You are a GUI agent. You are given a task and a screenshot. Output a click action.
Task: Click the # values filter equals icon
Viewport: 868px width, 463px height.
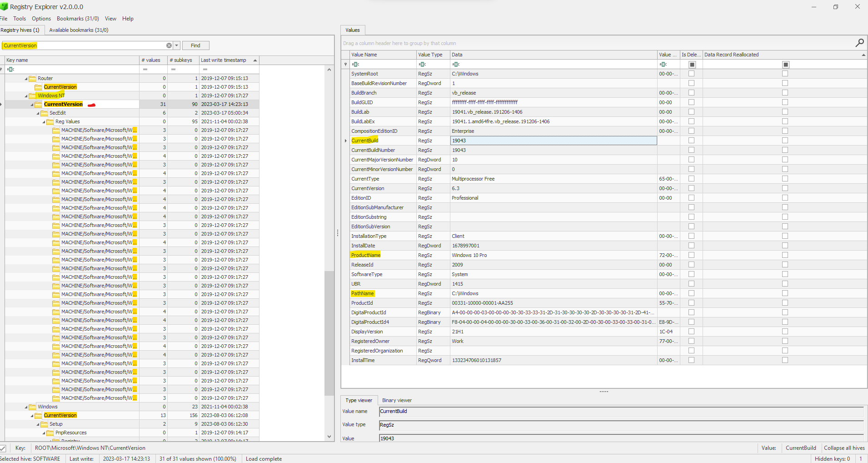[145, 69]
